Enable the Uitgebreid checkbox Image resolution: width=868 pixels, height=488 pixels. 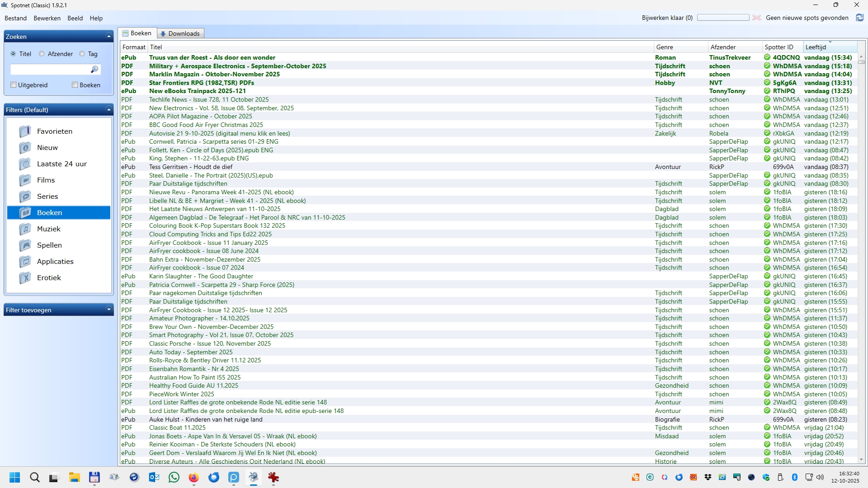coord(14,85)
